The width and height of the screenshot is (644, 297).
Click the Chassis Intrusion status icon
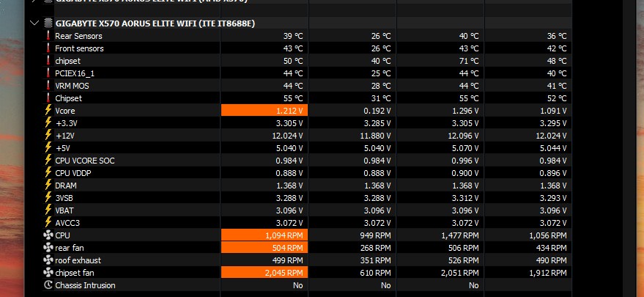[48, 285]
